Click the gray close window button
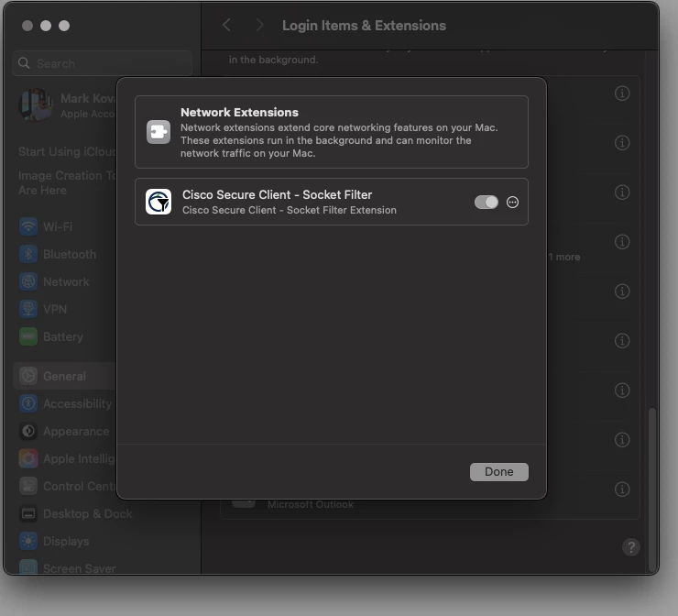 point(27,26)
